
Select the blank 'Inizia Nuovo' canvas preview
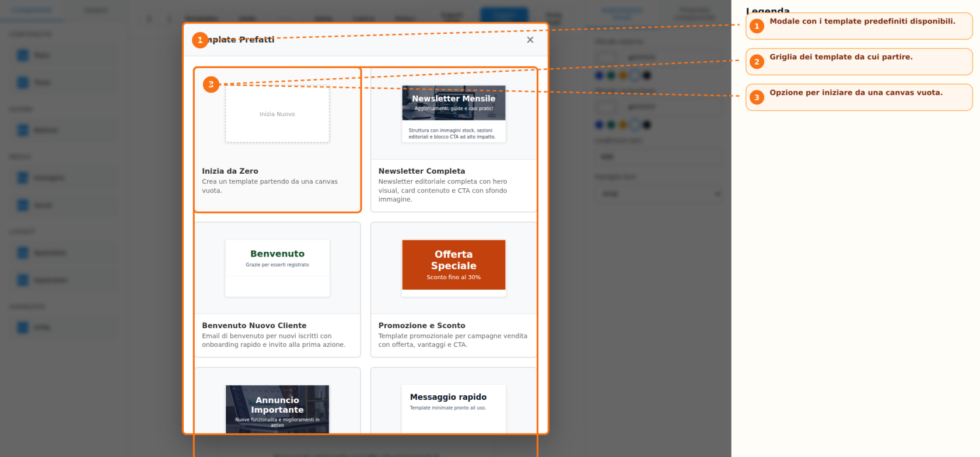click(x=278, y=114)
